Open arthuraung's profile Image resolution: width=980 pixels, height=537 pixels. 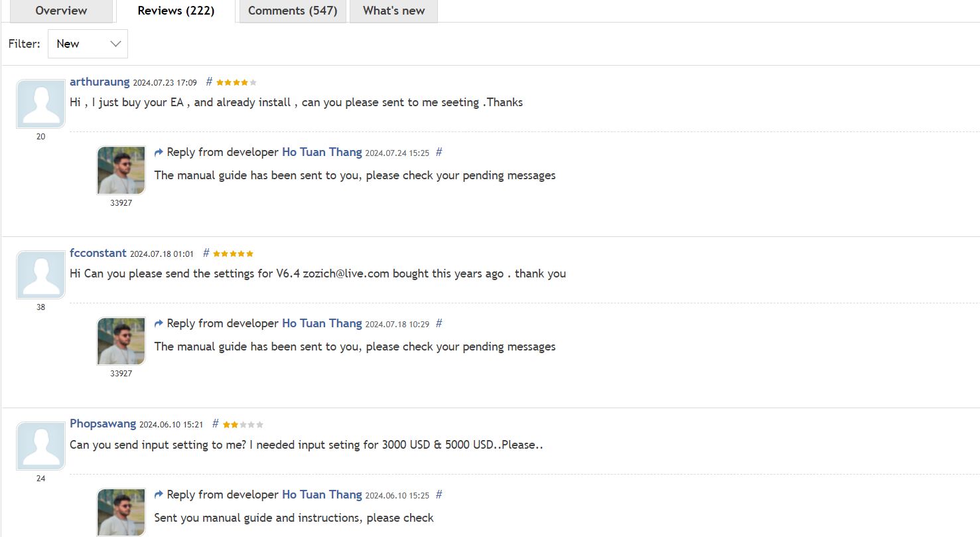tap(100, 81)
